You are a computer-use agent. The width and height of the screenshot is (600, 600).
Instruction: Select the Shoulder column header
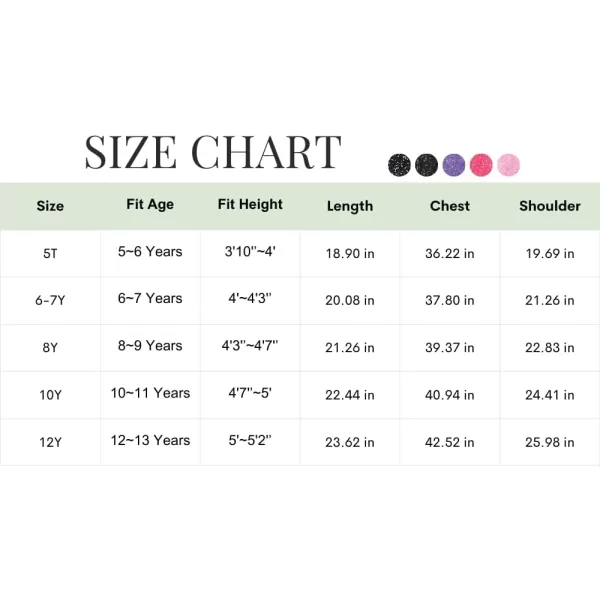click(x=550, y=206)
